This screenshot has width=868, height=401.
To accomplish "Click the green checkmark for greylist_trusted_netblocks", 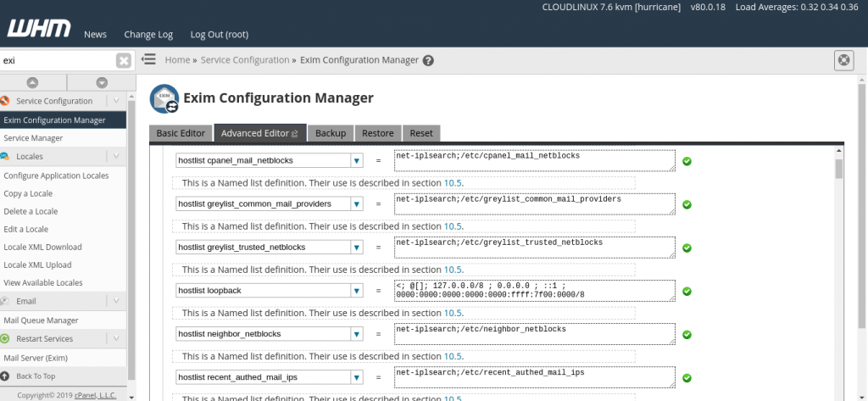I will tap(687, 248).
